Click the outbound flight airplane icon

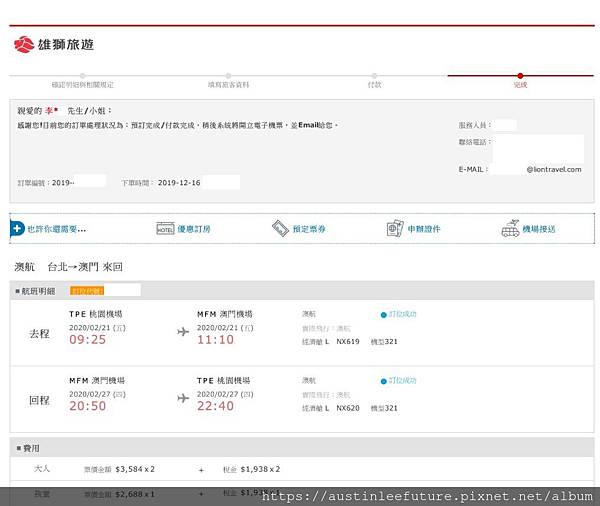(x=183, y=331)
